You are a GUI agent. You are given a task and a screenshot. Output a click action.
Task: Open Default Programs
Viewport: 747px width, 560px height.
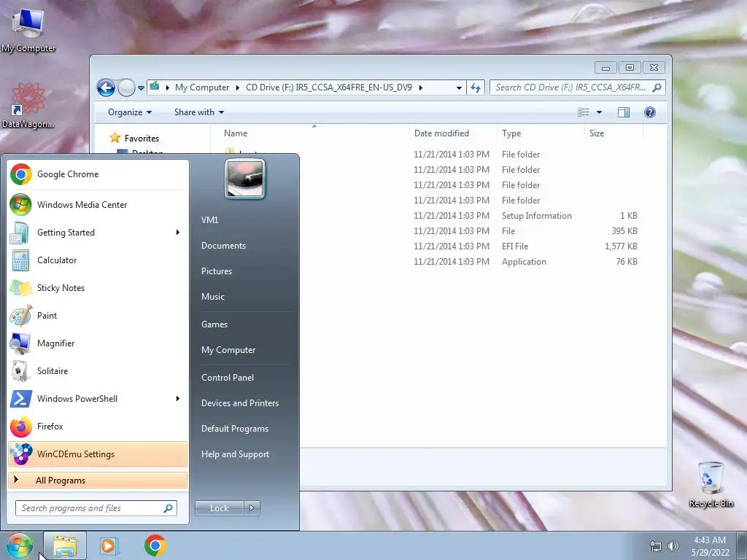point(235,429)
